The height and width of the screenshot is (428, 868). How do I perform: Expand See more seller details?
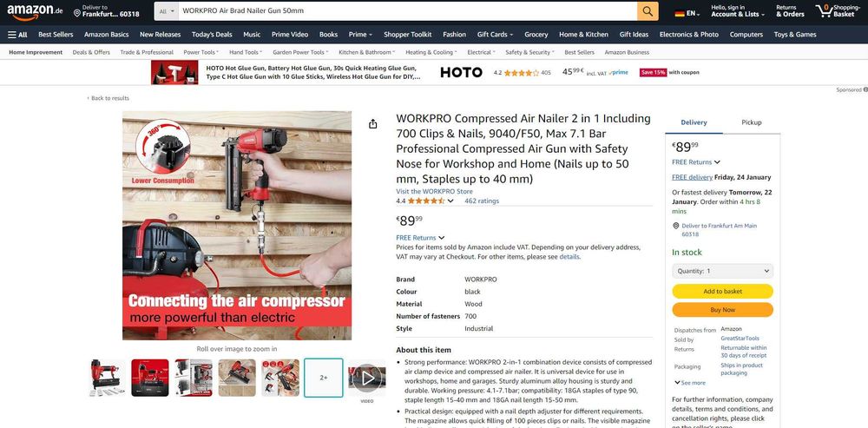(689, 383)
